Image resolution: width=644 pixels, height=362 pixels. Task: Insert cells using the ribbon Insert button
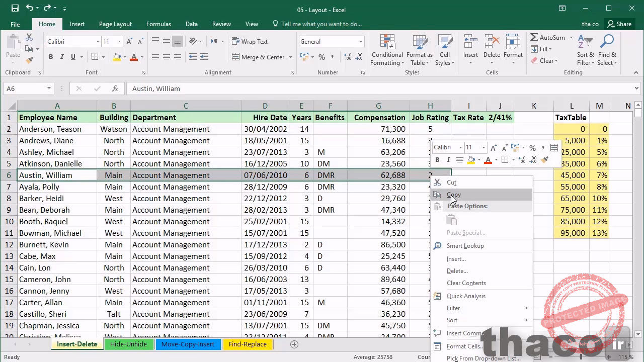pos(470,50)
